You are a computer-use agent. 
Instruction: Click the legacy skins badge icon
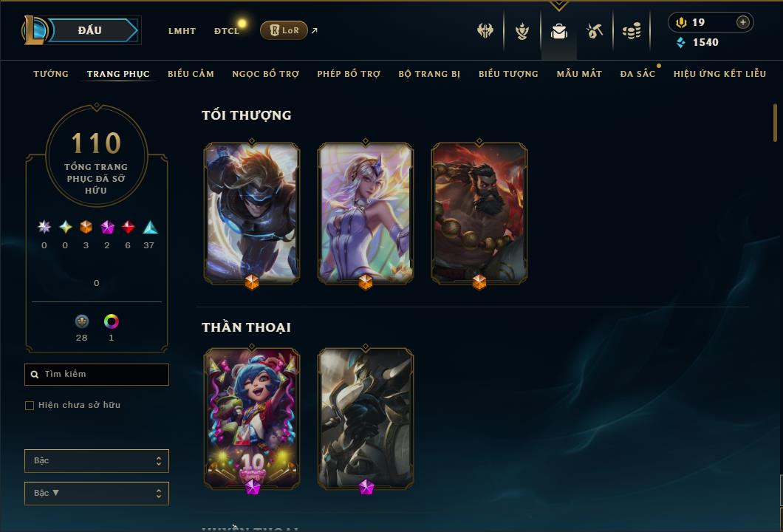pos(82,321)
